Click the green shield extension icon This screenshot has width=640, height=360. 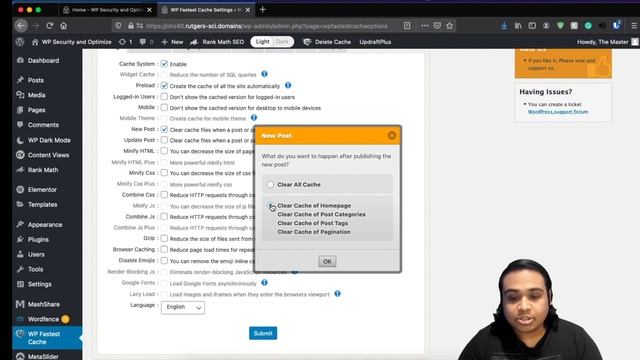coord(560,26)
